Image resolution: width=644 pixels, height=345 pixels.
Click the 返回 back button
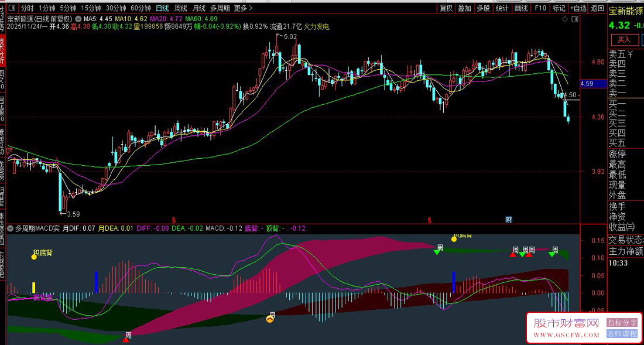[x=597, y=8]
